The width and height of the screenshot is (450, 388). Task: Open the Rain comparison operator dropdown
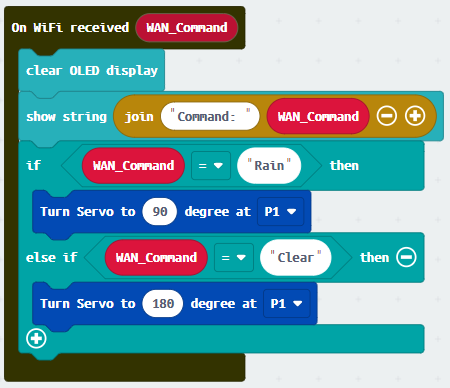pos(211,166)
